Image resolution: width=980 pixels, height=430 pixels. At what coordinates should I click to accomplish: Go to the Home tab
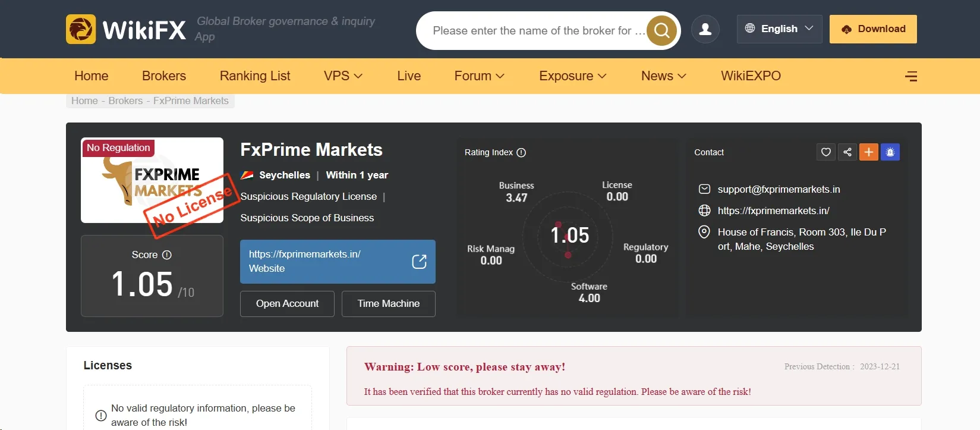92,76
